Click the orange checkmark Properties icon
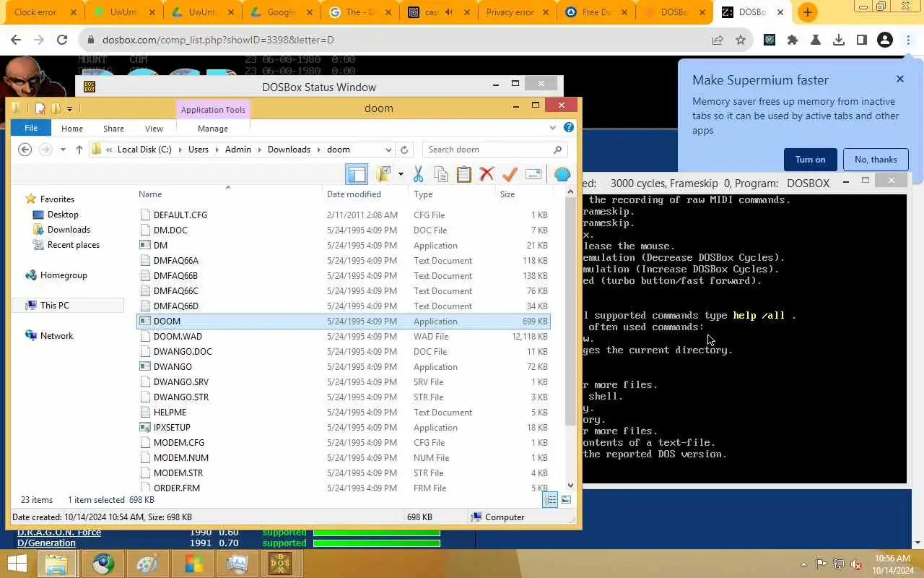This screenshot has height=578, width=924. [x=510, y=174]
